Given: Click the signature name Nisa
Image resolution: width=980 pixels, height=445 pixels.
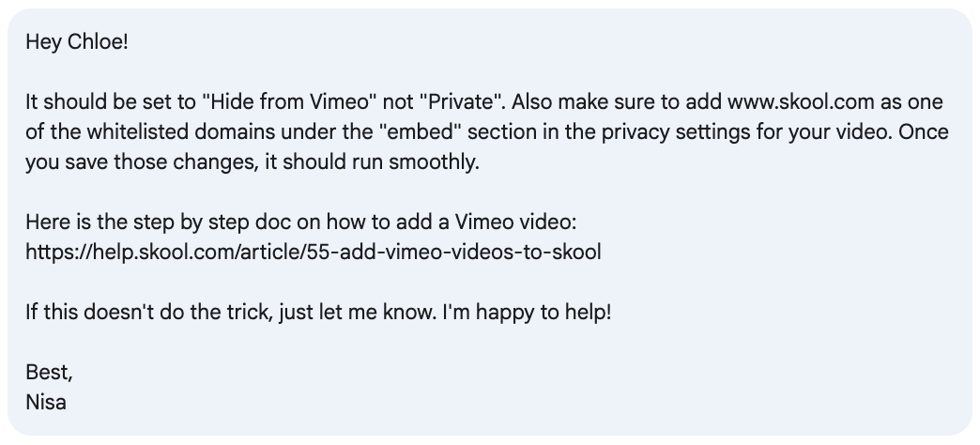Looking at the screenshot, I should (46, 402).
